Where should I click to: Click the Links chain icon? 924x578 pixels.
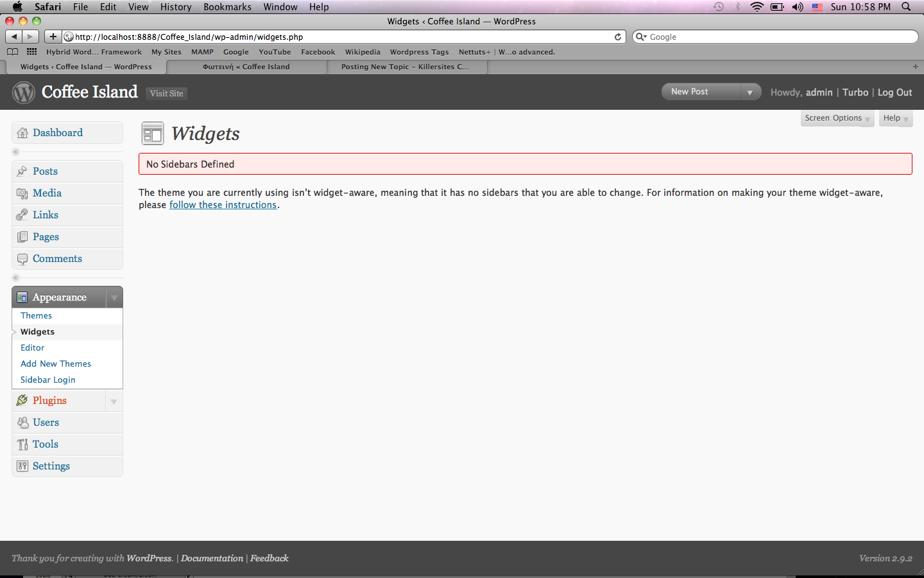pos(22,215)
